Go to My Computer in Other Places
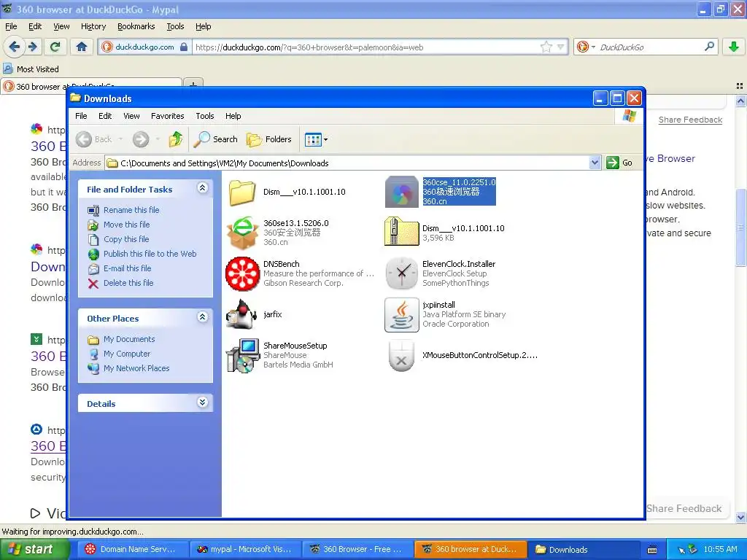Screen dimensions: 747x560 click(x=127, y=354)
